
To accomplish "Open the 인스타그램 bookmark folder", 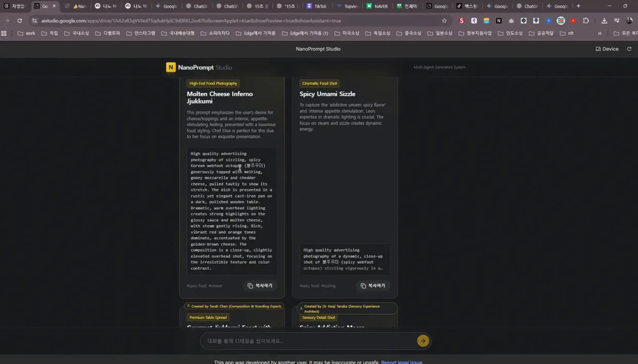I will click(141, 33).
